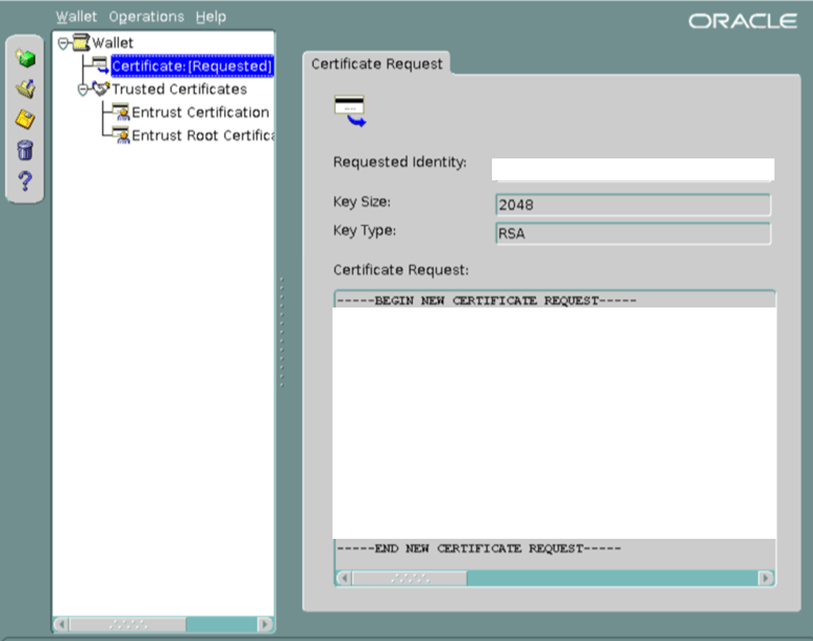
Task: Click the Delete Wallet trash icon
Action: click(x=26, y=151)
